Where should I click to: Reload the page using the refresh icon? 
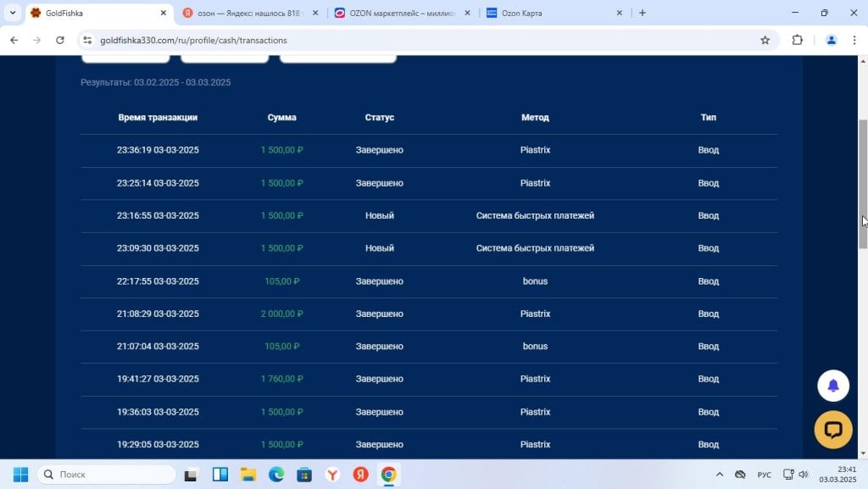[60, 40]
